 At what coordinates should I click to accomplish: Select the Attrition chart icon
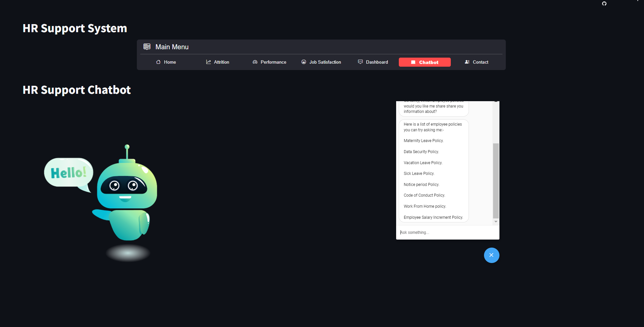[208, 62]
